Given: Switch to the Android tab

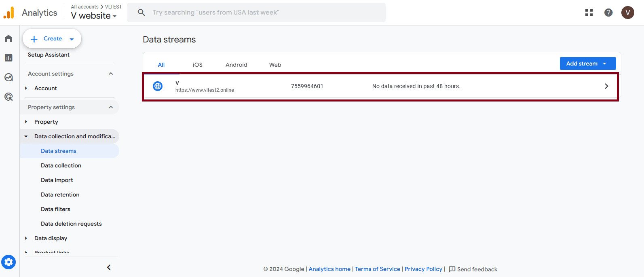Looking at the screenshot, I should (236, 65).
